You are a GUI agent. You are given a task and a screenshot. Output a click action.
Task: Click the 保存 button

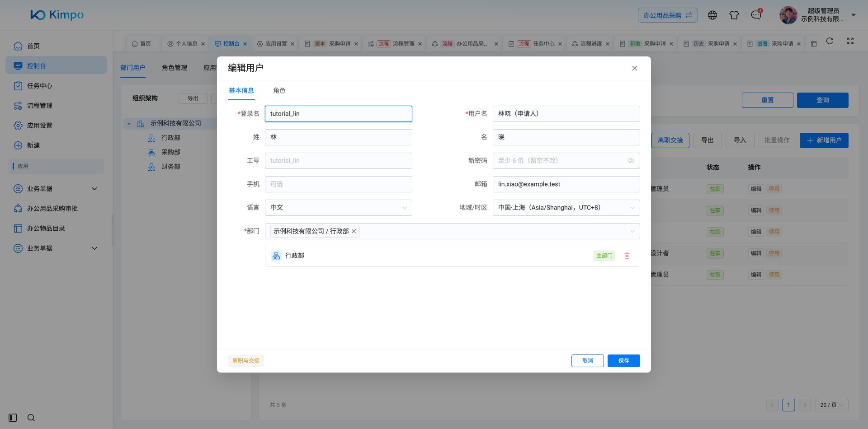point(624,361)
